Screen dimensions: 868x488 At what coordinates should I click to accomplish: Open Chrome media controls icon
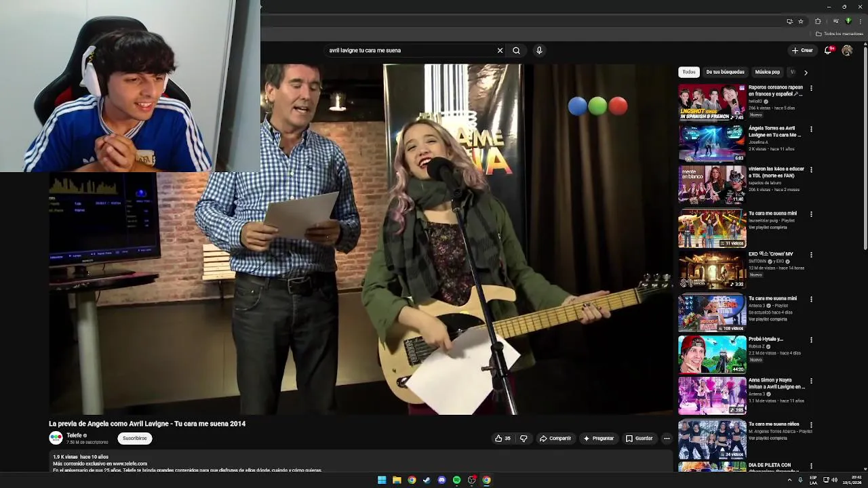pos(835,21)
